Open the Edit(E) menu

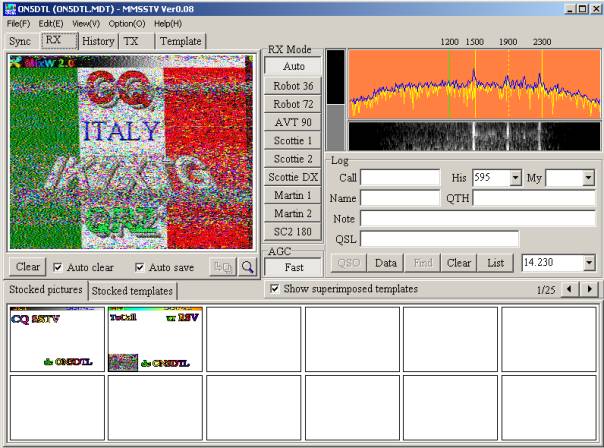point(51,24)
